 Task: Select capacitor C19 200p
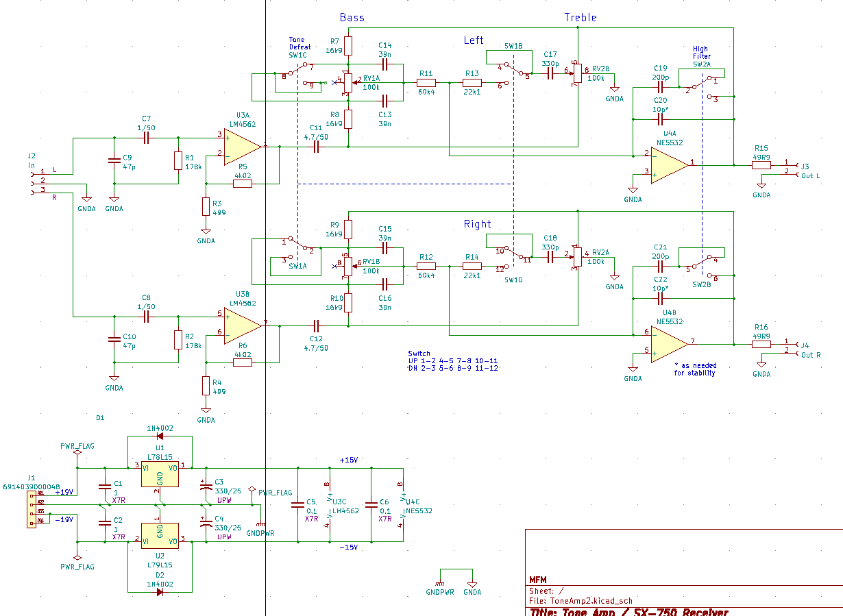[661, 88]
